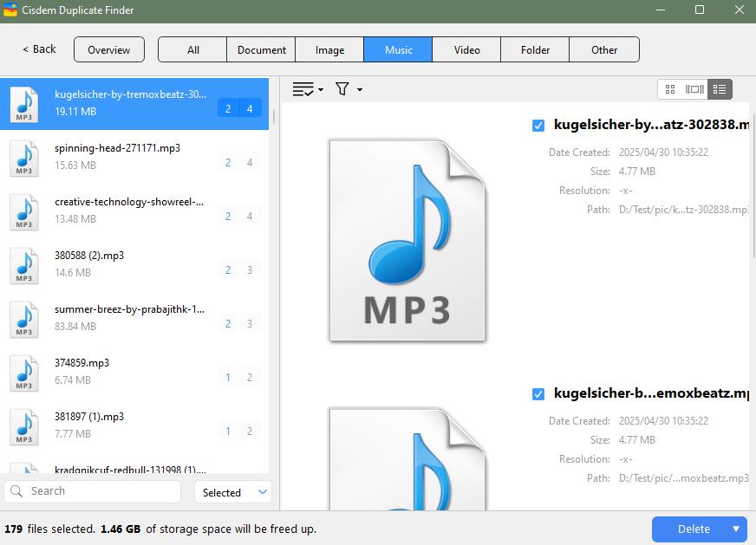The width and height of the screenshot is (756, 545).
Task: Click the Cisdem Duplicate Finder title bar icon
Action: pos(11,10)
